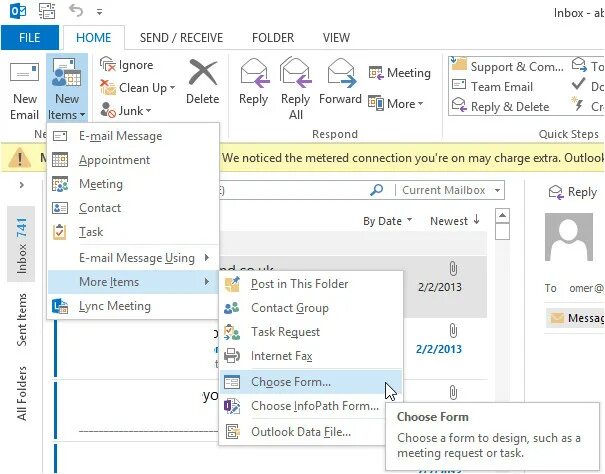Reply with a Meeting
This screenshot has width=605, height=474.
click(399, 73)
